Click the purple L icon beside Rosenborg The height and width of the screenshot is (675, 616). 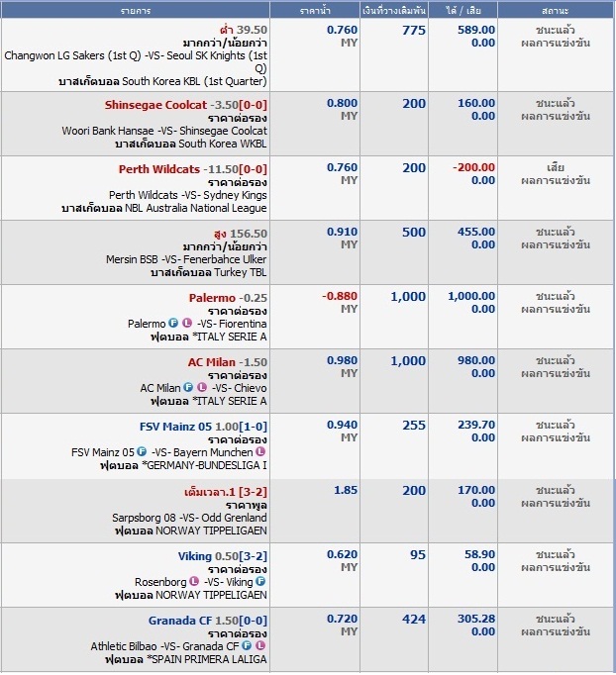[x=194, y=582]
